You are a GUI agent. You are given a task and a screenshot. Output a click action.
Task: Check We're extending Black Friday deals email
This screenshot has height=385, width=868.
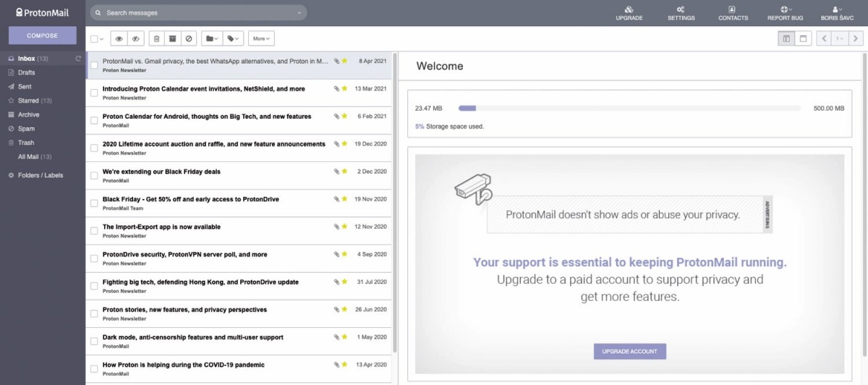pyautogui.click(x=94, y=176)
